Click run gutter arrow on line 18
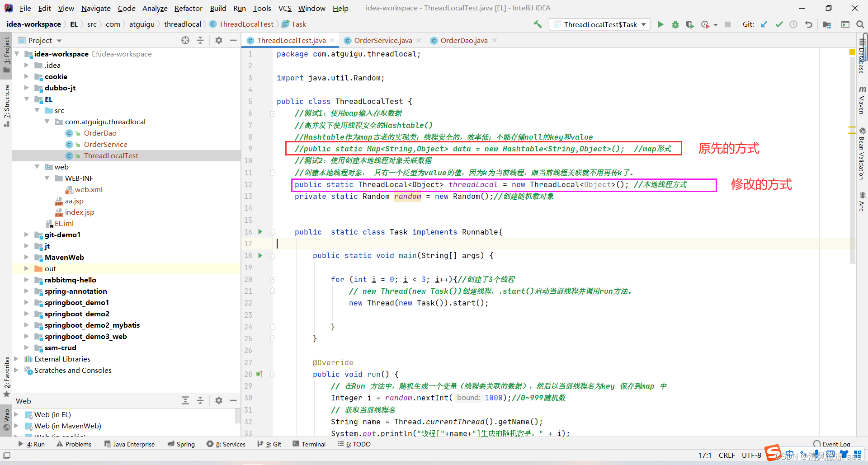The height and width of the screenshot is (465, 868). click(260, 255)
